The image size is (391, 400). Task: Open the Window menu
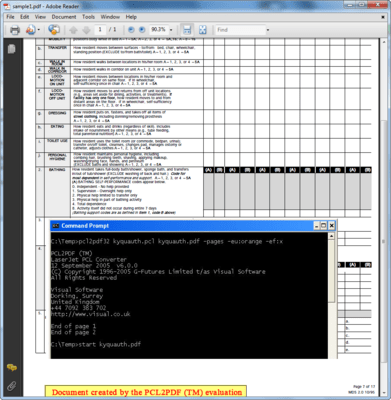coord(110,17)
